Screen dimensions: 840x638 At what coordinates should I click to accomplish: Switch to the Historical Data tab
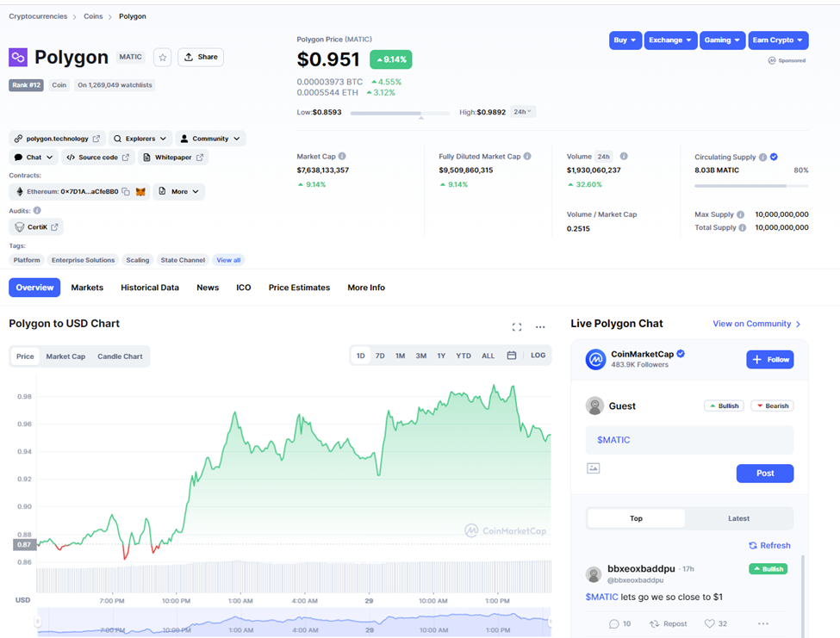(x=149, y=288)
